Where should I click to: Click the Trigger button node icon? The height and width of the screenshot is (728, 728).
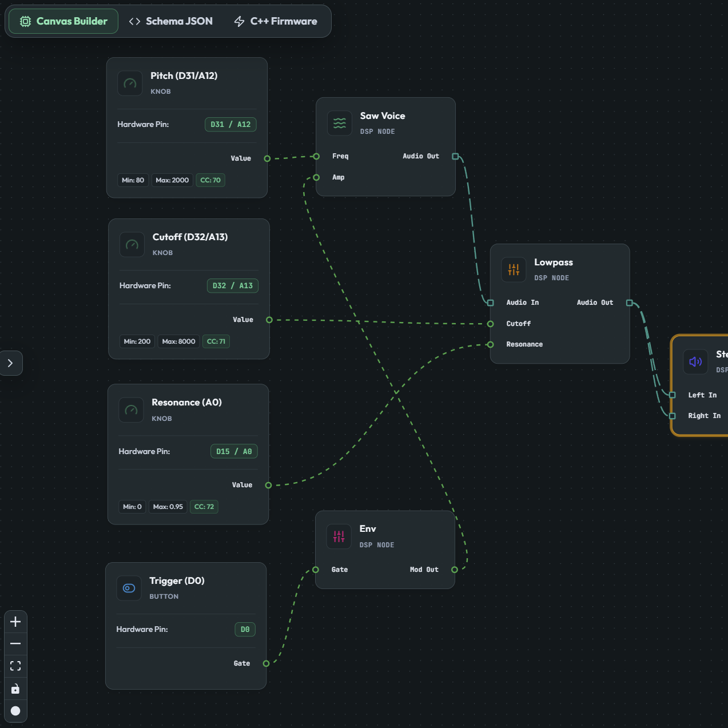click(x=129, y=588)
